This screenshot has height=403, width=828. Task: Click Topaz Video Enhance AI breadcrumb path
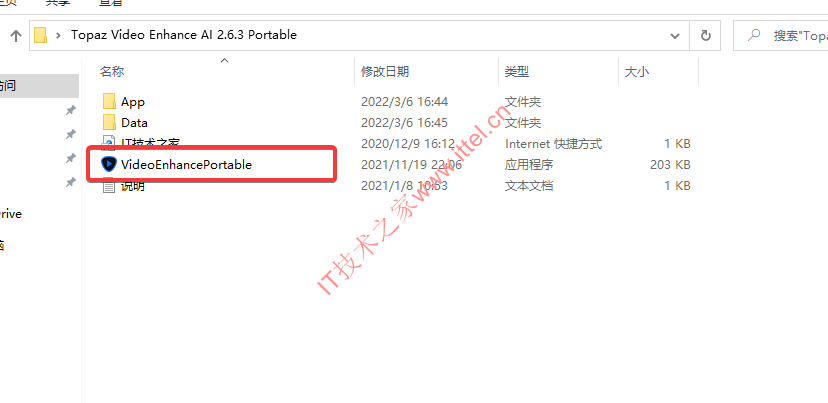coord(184,35)
